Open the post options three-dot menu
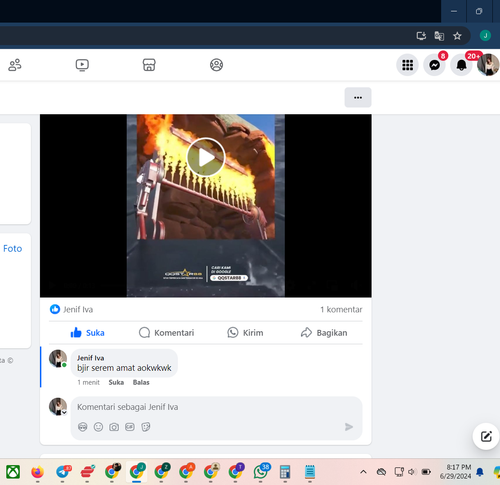 point(358,97)
